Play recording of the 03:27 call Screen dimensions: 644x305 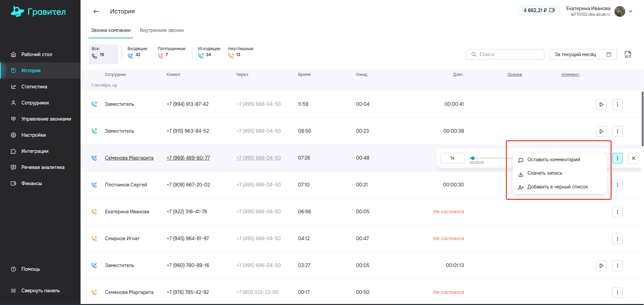pos(601,266)
